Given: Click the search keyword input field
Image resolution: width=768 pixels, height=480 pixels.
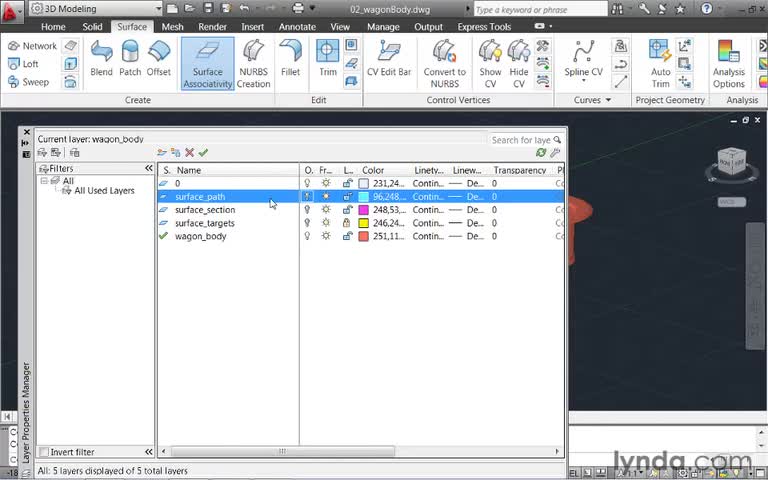Looking at the screenshot, I should pyautogui.click(x=540, y=9).
